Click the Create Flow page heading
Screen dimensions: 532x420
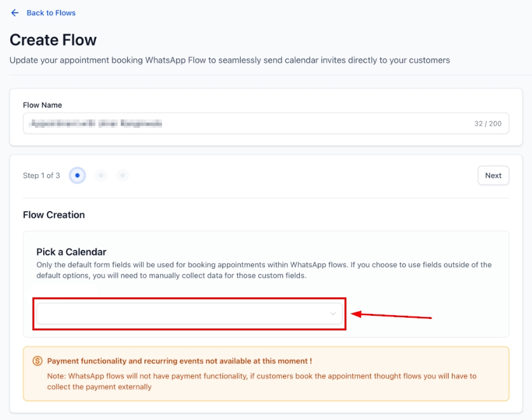[x=53, y=40]
